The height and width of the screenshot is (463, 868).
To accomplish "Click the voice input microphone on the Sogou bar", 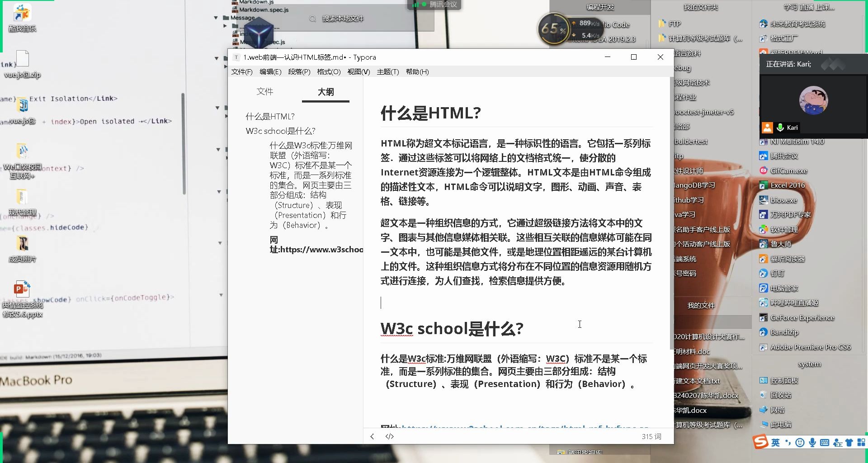I will (x=812, y=442).
